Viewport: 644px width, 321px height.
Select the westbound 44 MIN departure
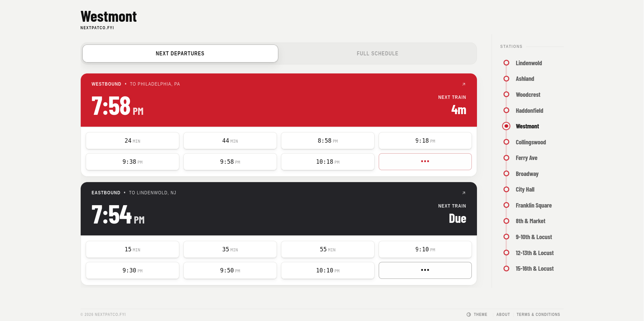pos(230,141)
